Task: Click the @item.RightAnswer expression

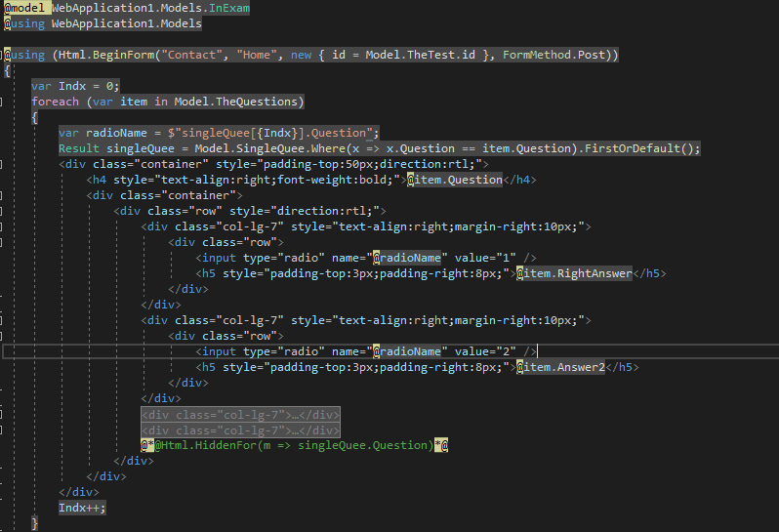Action: 574,273
